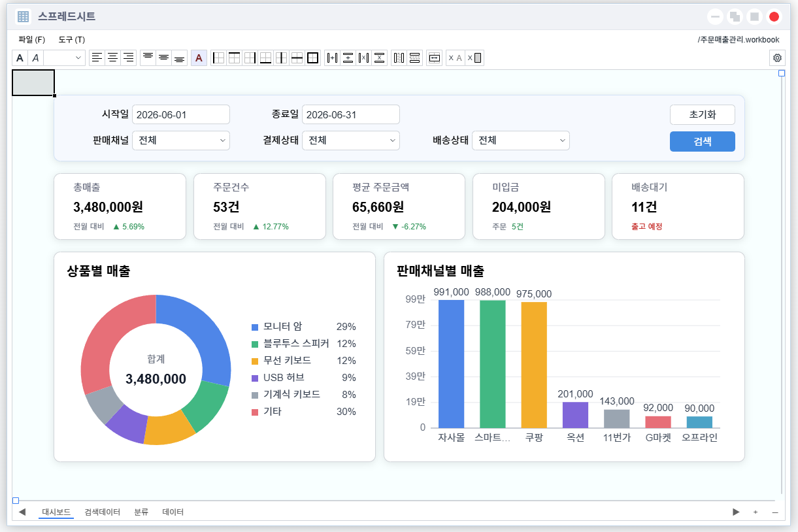Screen dimensions: 798x532
Task: Align cell content to bottom
Action: (x=180, y=58)
